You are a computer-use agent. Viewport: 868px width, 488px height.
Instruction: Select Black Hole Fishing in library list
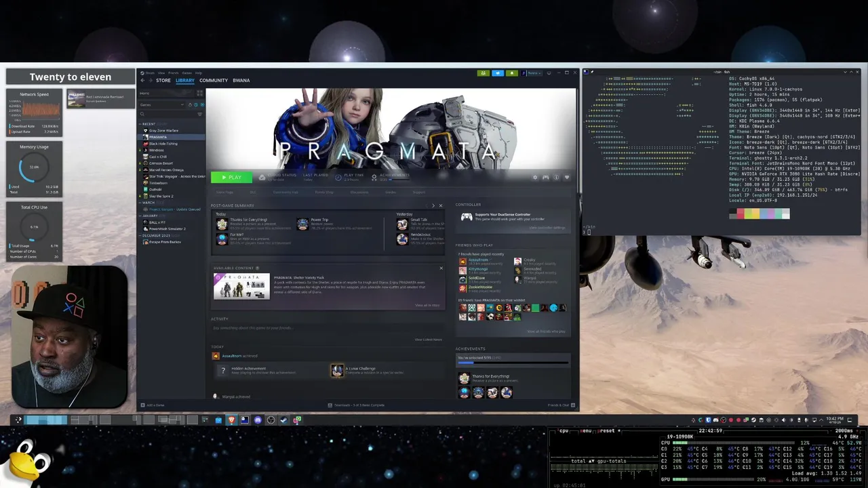click(x=163, y=144)
